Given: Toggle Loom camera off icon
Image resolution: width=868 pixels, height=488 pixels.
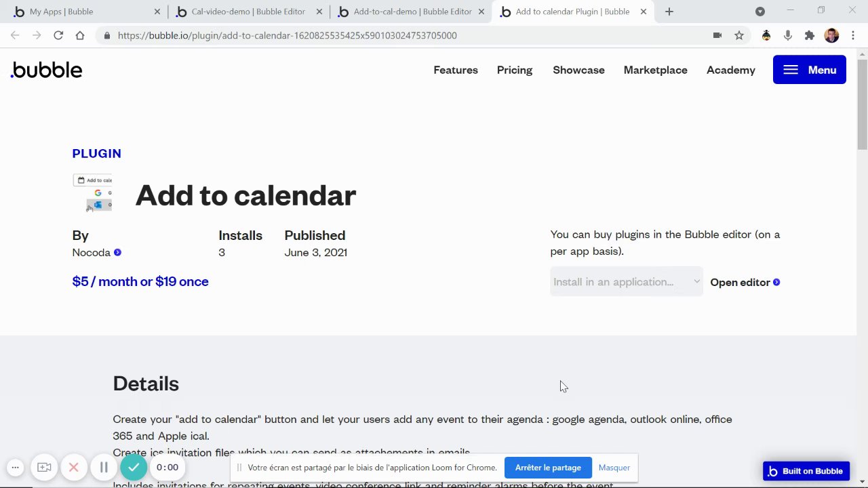Looking at the screenshot, I should 44,467.
